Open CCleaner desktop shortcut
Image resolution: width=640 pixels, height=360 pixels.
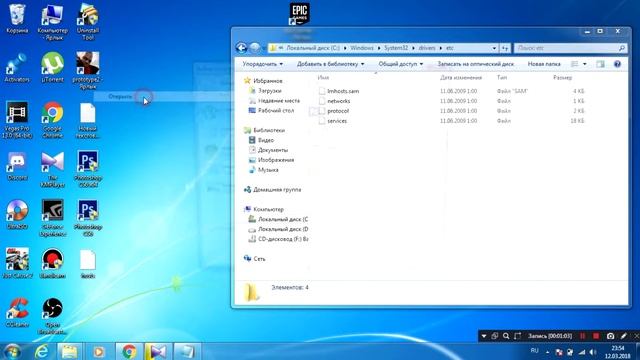(17, 313)
